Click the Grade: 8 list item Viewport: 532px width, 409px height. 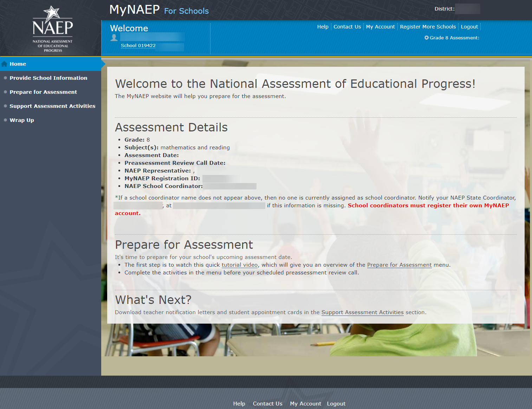pyautogui.click(x=137, y=140)
